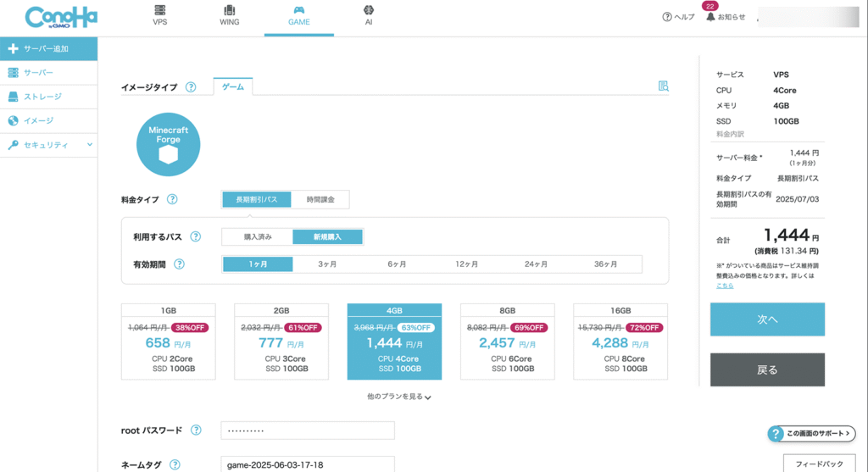Open the ヘルプ help link

[x=678, y=17]
